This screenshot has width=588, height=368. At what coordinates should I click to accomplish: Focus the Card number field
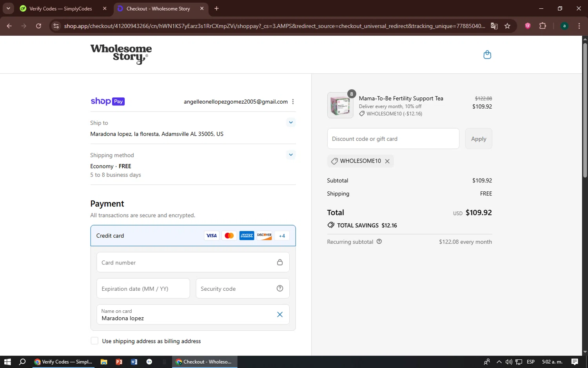(193, 262)
